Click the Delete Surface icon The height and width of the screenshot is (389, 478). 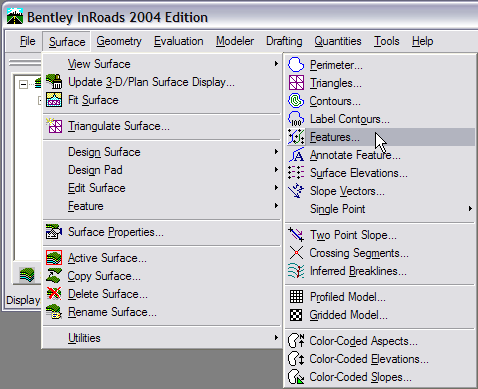pos(54,294)
